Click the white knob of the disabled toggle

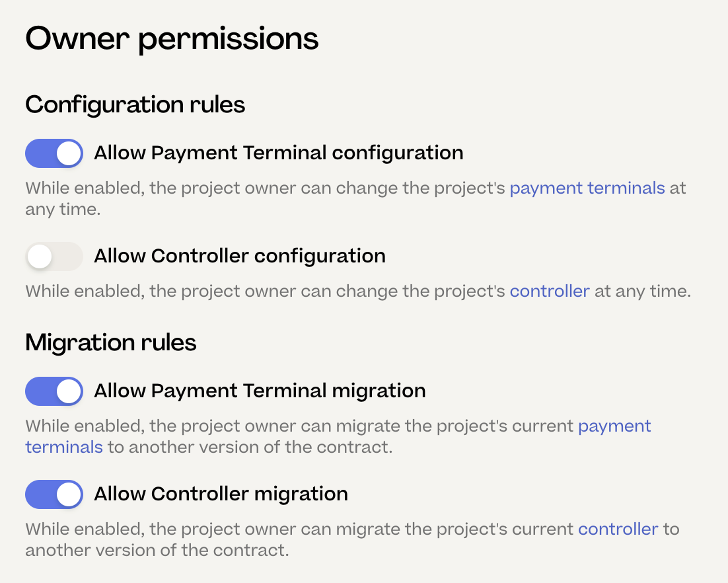(40, 256)
